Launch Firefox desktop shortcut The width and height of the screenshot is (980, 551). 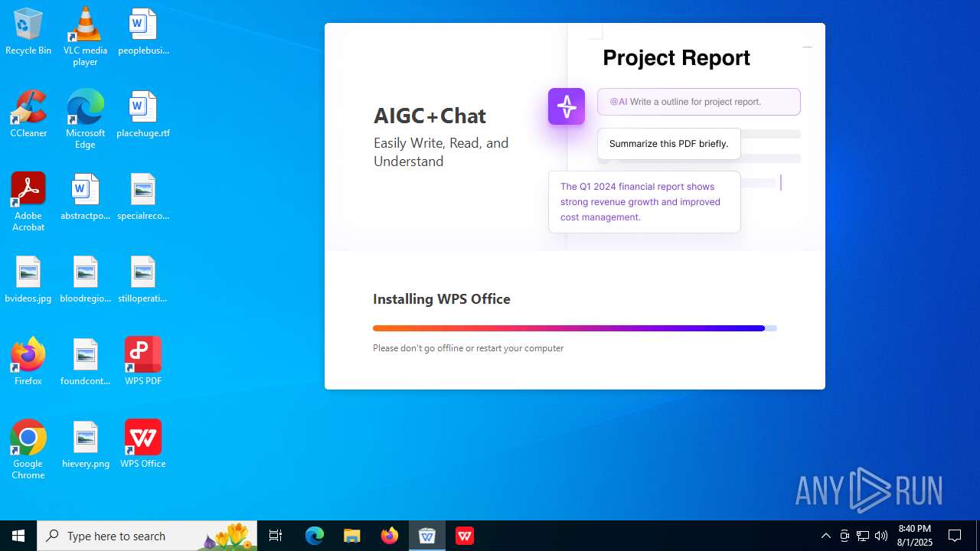[28, 362]
